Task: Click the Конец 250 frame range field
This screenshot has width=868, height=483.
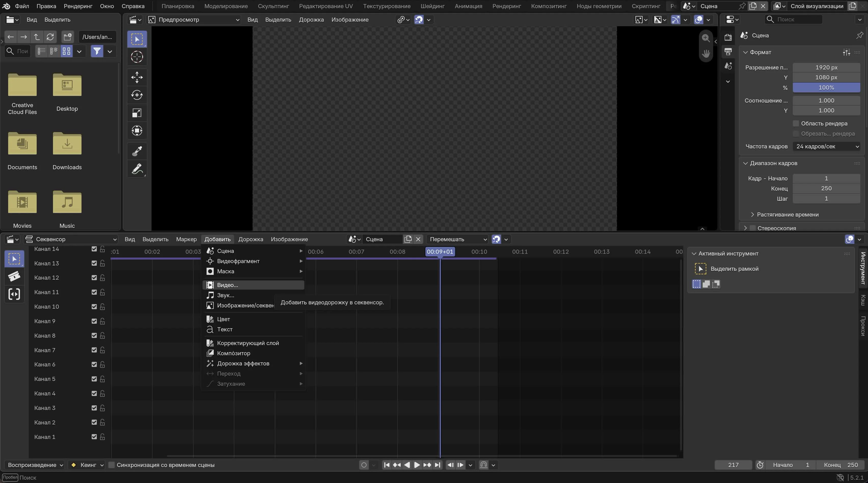Action: (826, 189)
